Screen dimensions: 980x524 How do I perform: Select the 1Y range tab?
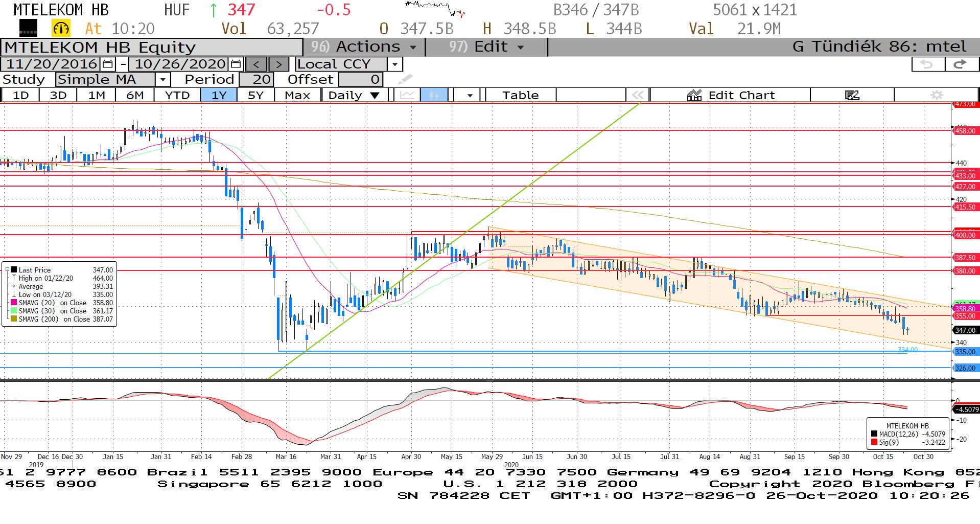219,95
